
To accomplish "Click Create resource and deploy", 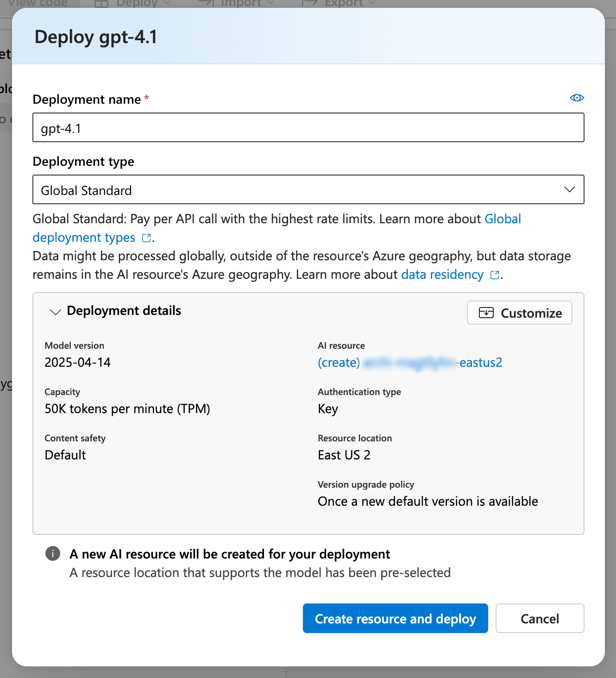I will click(396, 618).
